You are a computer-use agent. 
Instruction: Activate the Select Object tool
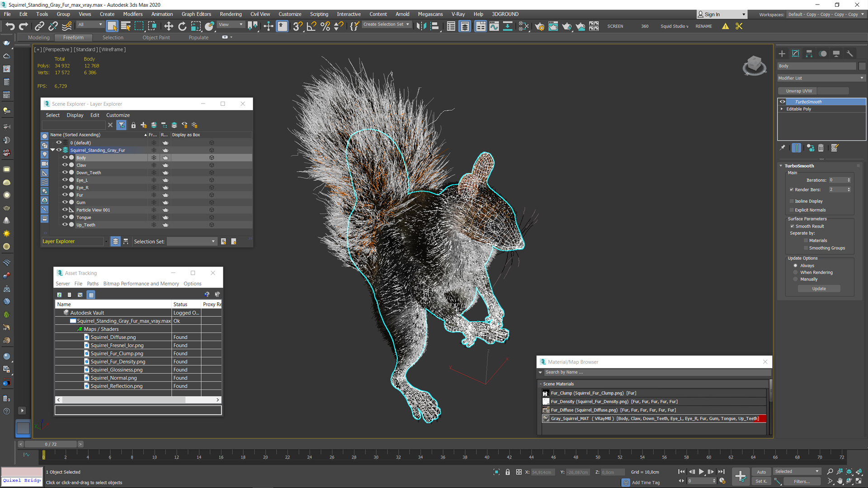112,26
